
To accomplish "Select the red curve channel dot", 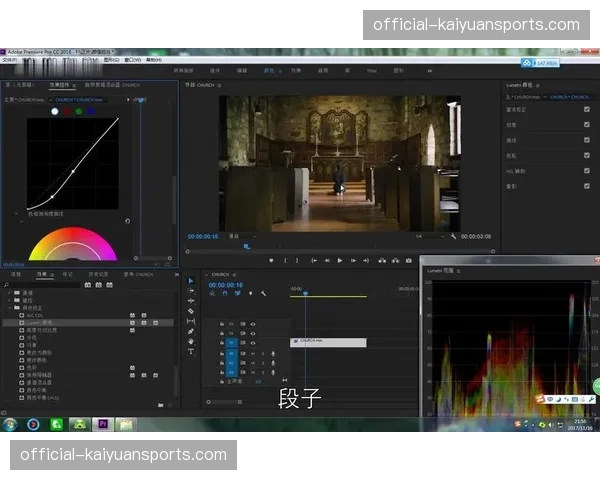I will click(67, 111).
